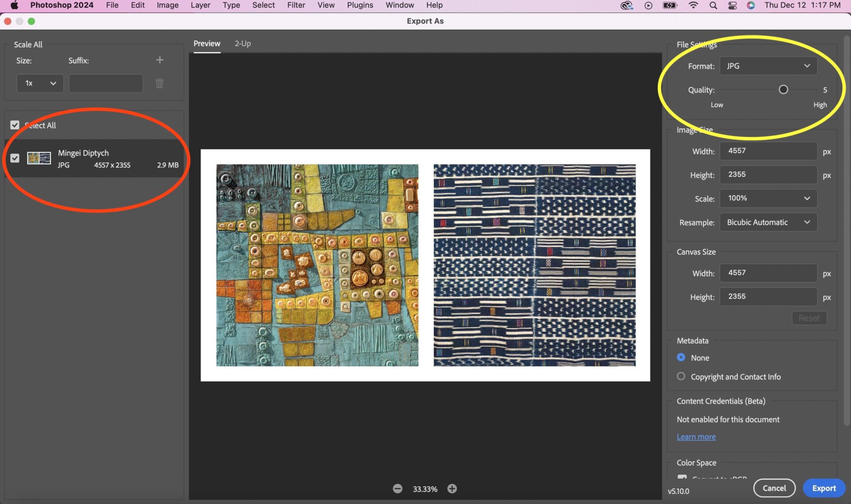Click the mosaic image in the preview

coord(317,265)
